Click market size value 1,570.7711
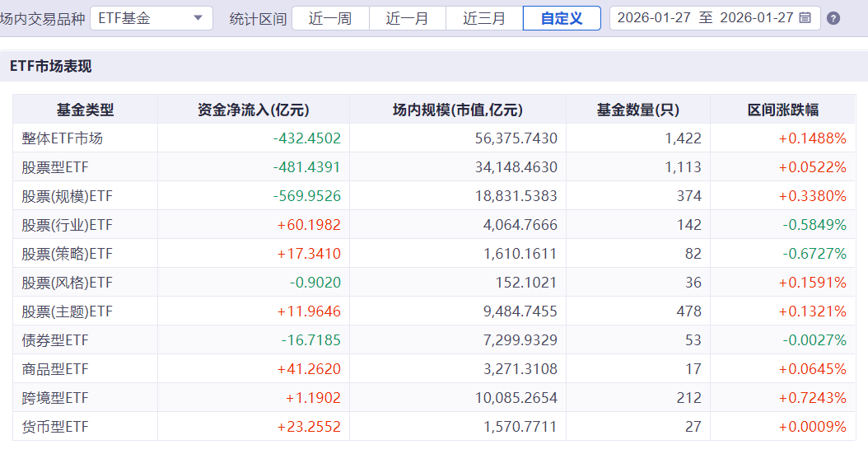 (520, 426)
